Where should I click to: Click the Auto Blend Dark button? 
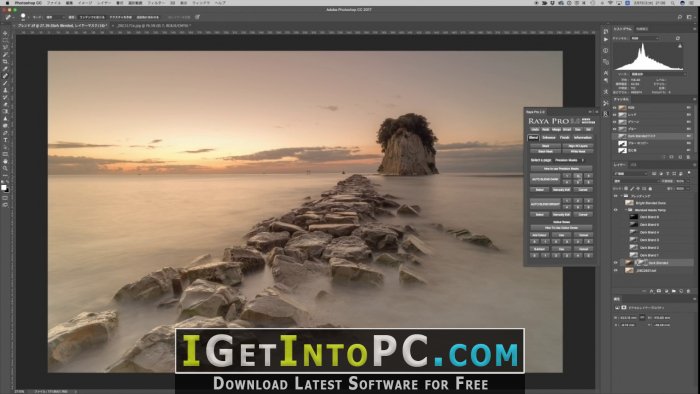tap(545, 179)
